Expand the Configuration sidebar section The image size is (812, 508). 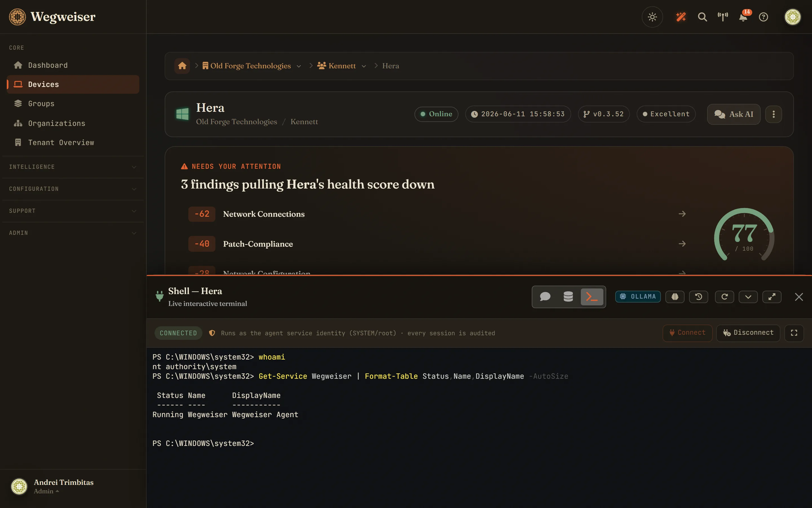pyautogui.click(x=73, y=189)
